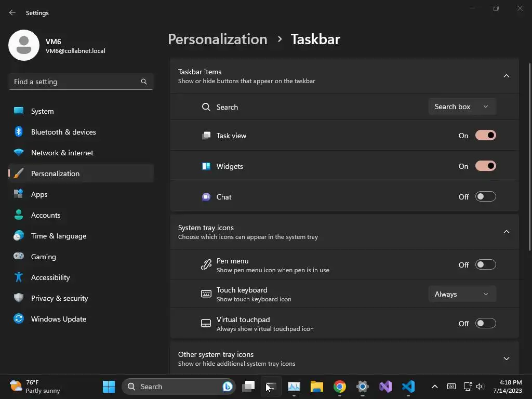Open Windows Update page
The width and height of the screenshot is (532, 399).
81,319
